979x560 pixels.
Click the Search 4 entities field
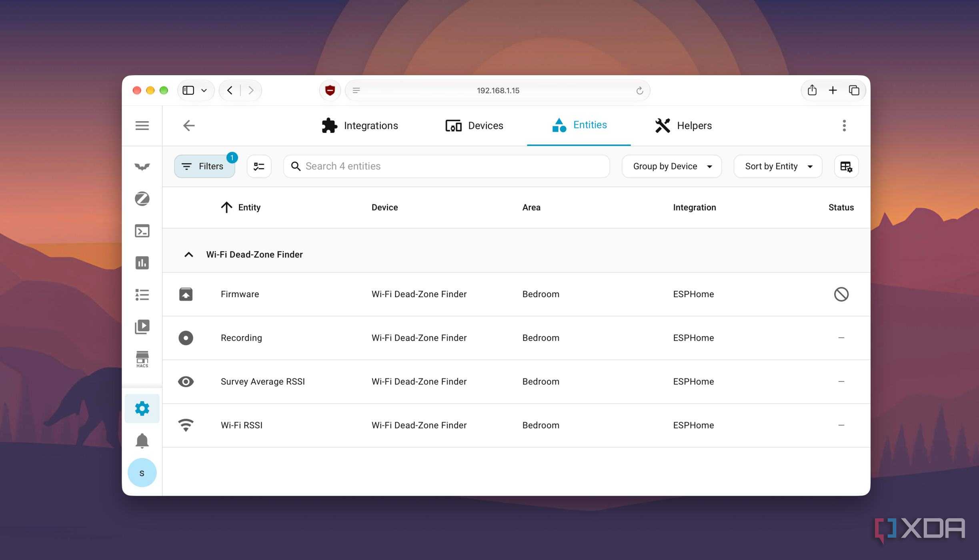point(446,166)
